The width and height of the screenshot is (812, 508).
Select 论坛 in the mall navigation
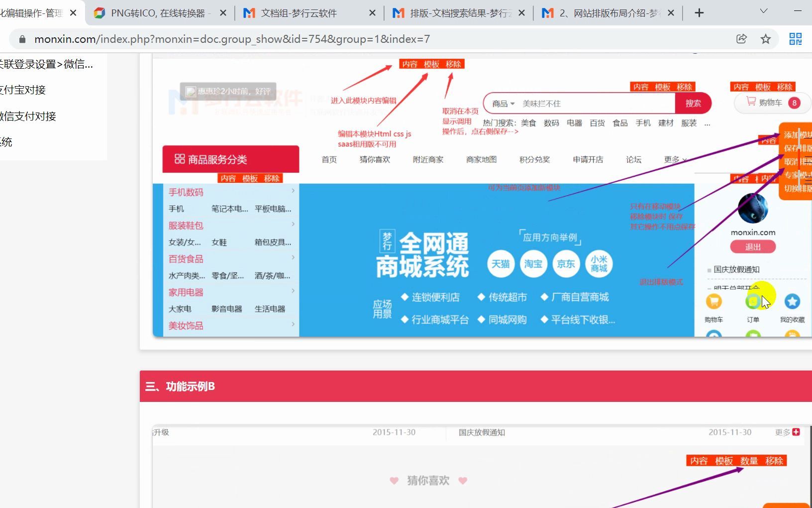click(x=634, y=159)
